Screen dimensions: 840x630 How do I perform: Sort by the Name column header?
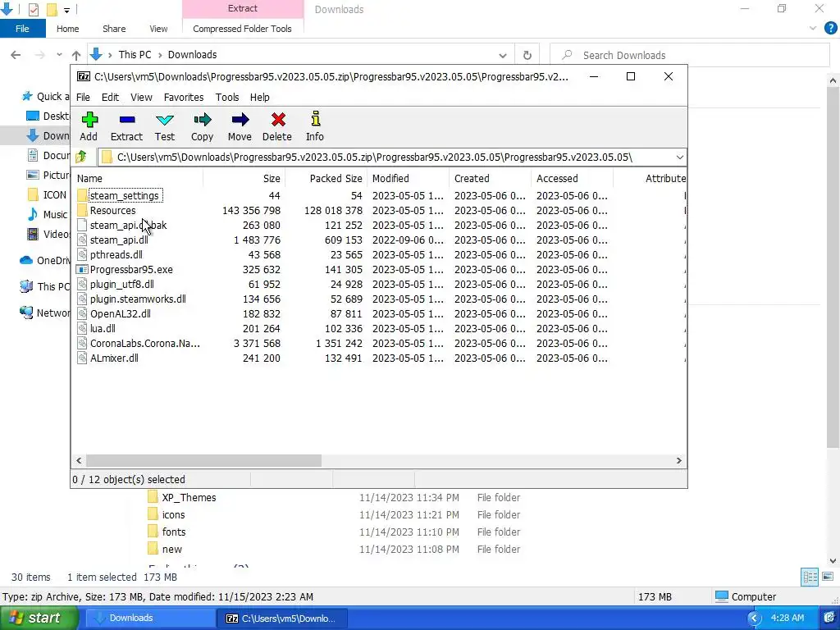(x=137, y=178)
